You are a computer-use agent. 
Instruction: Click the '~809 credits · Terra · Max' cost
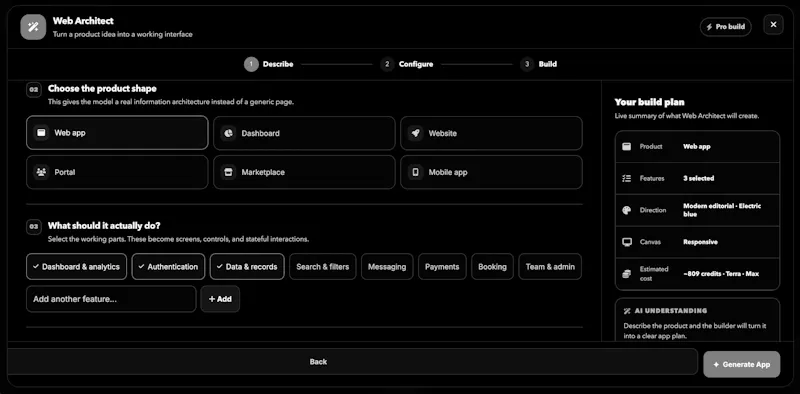tap(721, 274)
